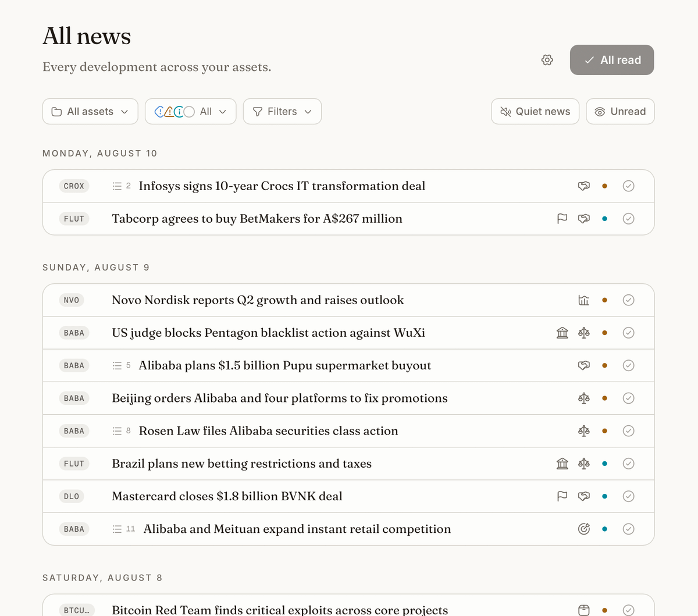This screenshot has height=616, width=698.
Task: Click the handshake icon on Mastercard BVNK row
Action: [x=584, y=496]
